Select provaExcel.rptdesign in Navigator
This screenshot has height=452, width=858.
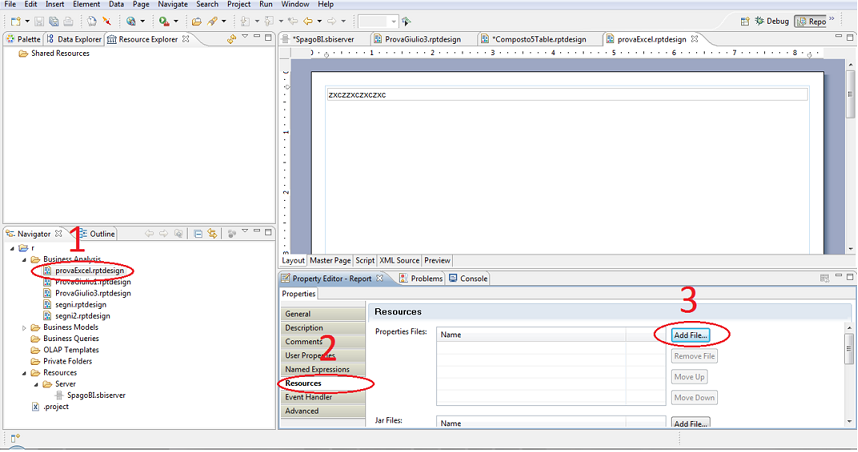[x=89, y=270]
